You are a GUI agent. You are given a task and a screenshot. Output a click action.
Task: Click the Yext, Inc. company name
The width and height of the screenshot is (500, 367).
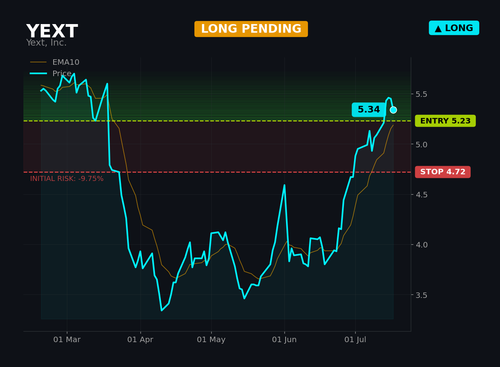click(x=46, y=43)
